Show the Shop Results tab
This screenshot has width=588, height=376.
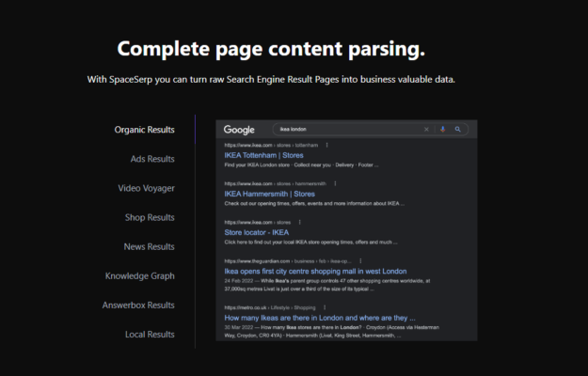coord(150,217)
